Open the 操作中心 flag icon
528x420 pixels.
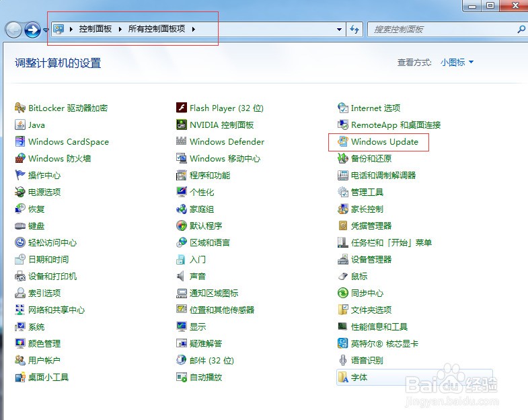click(x=20, y=175)
